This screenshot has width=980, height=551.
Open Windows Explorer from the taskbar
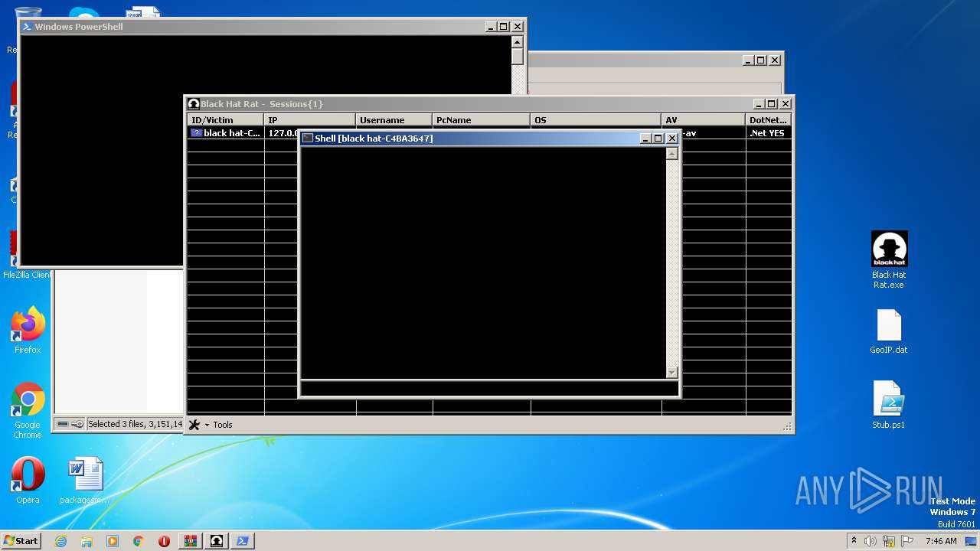[87, 541]
